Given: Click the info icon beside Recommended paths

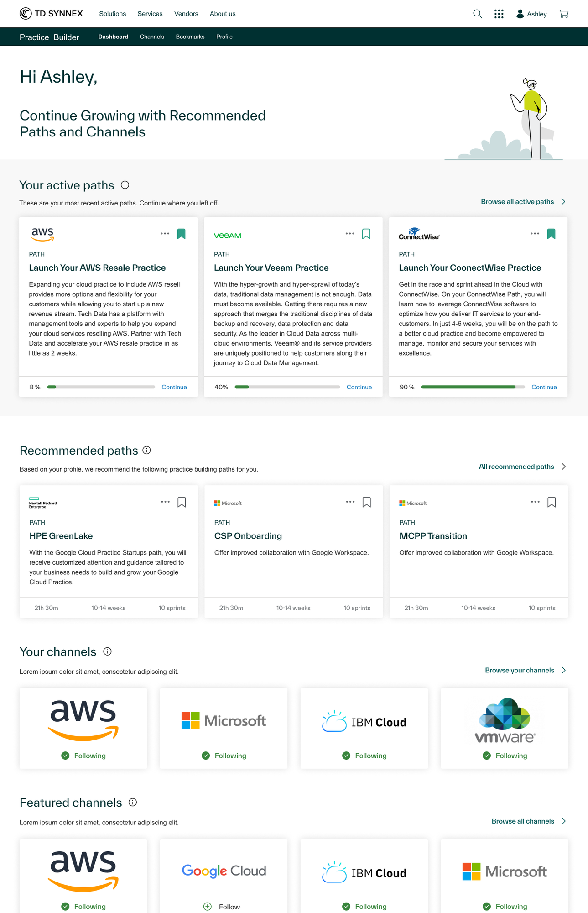Looking at the screenshot, I should pos(147,450).
